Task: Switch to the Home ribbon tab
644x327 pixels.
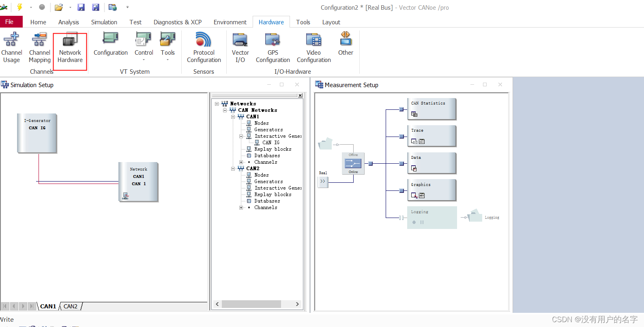Action: (38, 22)
